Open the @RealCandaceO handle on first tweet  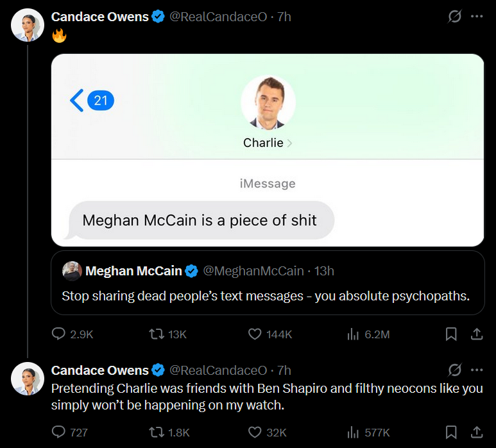[218, 17]
